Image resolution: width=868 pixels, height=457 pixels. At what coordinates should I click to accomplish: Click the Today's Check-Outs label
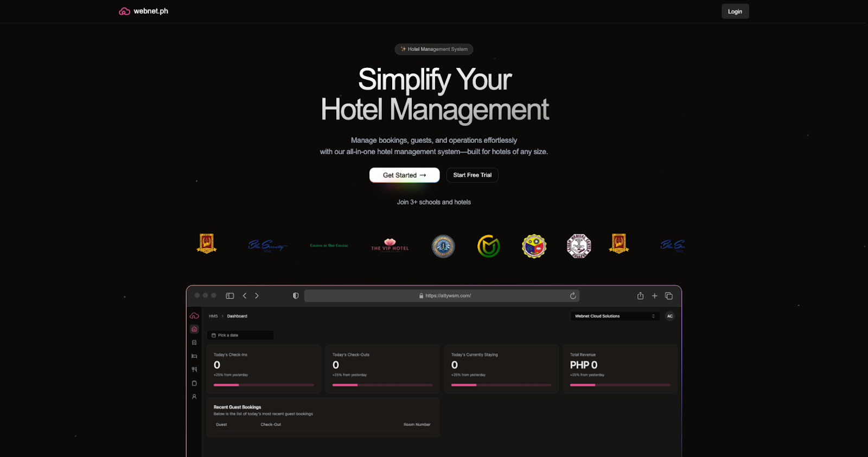(x=351, y=354)
